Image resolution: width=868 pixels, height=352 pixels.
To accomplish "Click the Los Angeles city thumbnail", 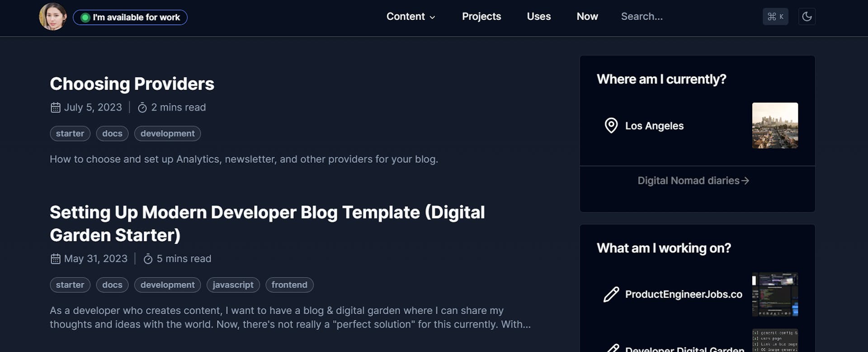I will pos(774,126).
